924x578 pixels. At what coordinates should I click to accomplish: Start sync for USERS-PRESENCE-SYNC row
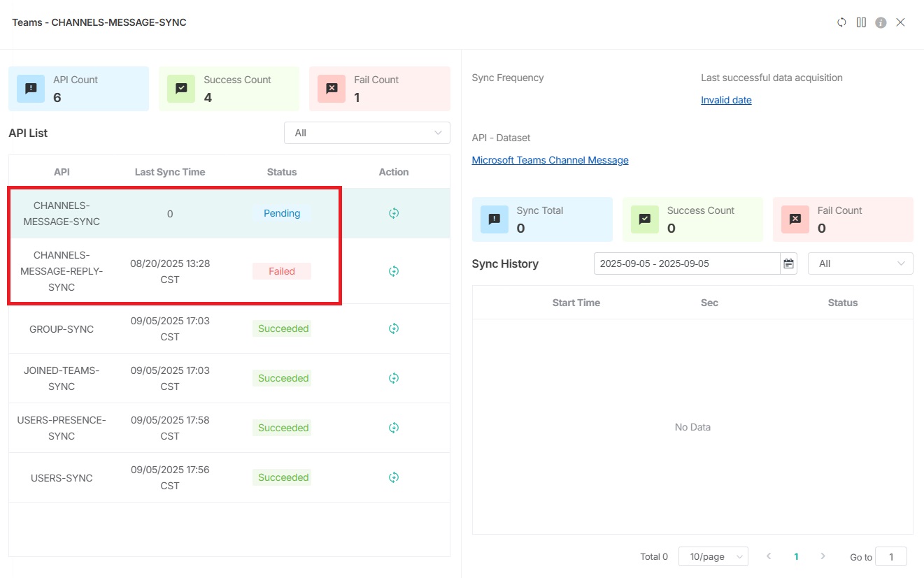click(x=394, y=428)
